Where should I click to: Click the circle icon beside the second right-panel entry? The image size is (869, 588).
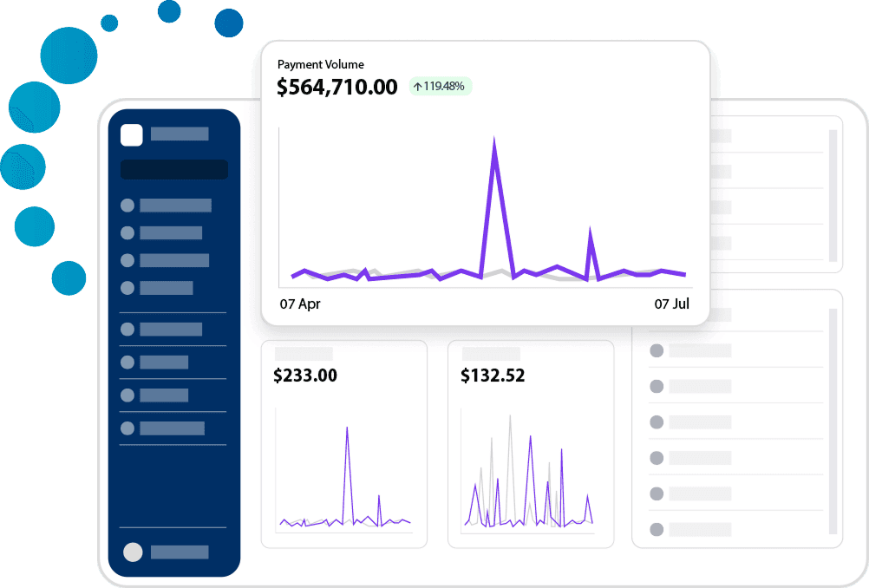[x=657, y=387]
